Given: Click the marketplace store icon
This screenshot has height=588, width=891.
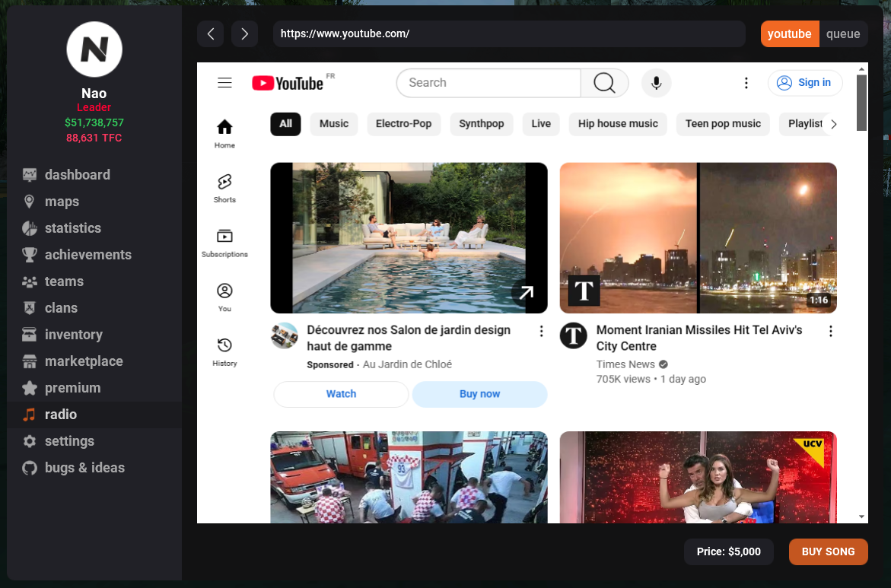Looking at the screenshot, I should [x=30, y=361].
